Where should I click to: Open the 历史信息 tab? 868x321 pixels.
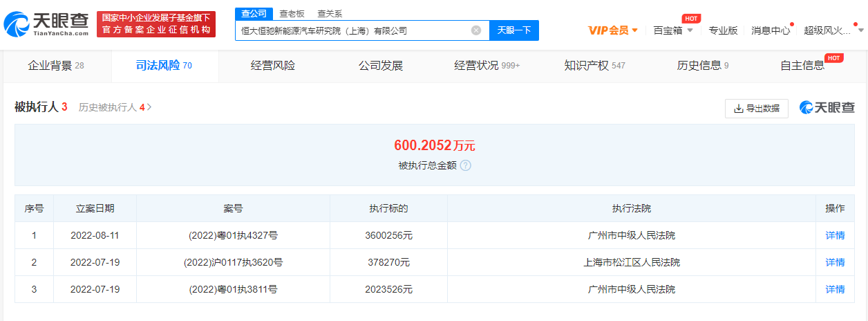coord(703,66)
